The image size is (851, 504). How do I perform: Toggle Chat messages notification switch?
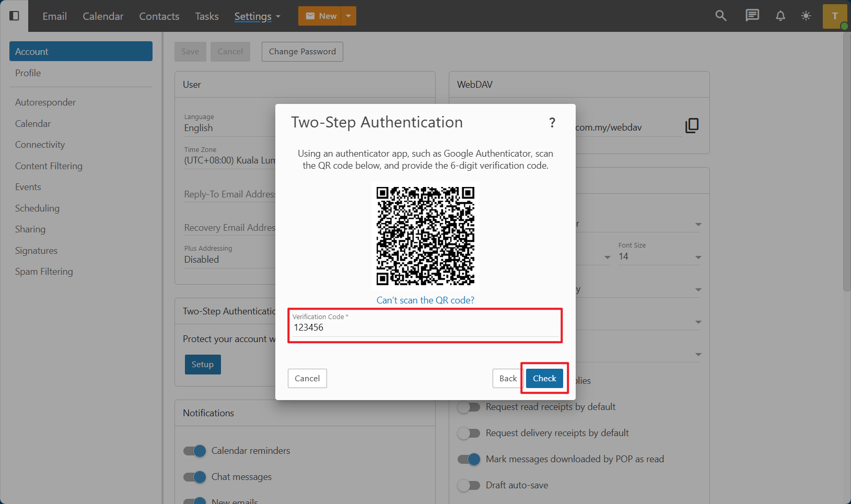coord(195,477)
